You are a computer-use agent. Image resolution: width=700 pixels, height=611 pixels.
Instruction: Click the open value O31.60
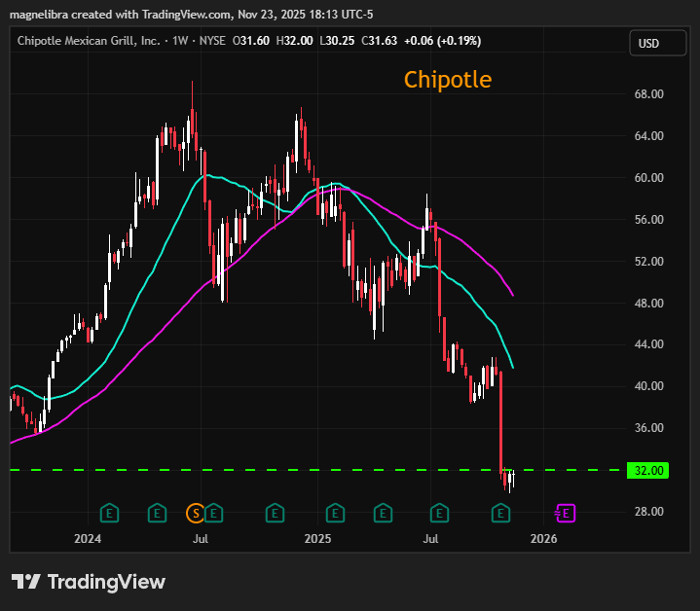[251, 41]
